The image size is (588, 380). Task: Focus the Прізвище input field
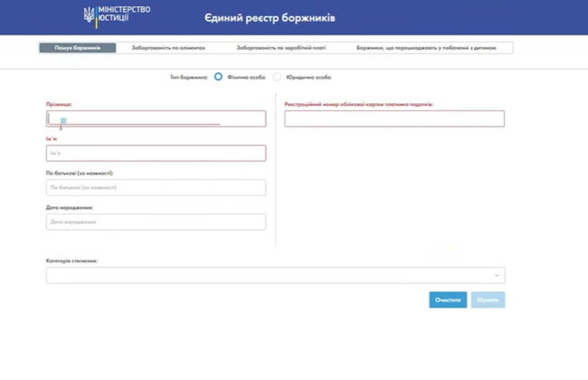tap(156, 119)
